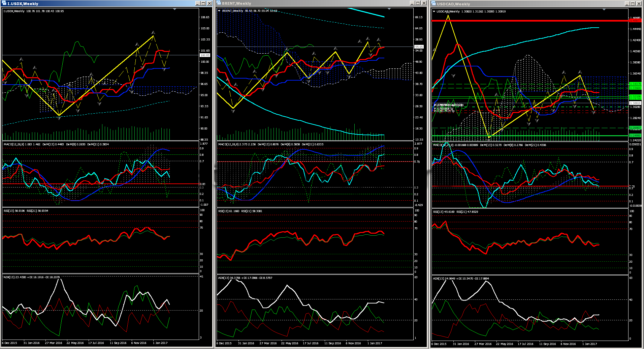Maximize the USDCAD,Weekly chart window
Screen dimensions: 644x349
pyautogui.click(x=633, y=4)
